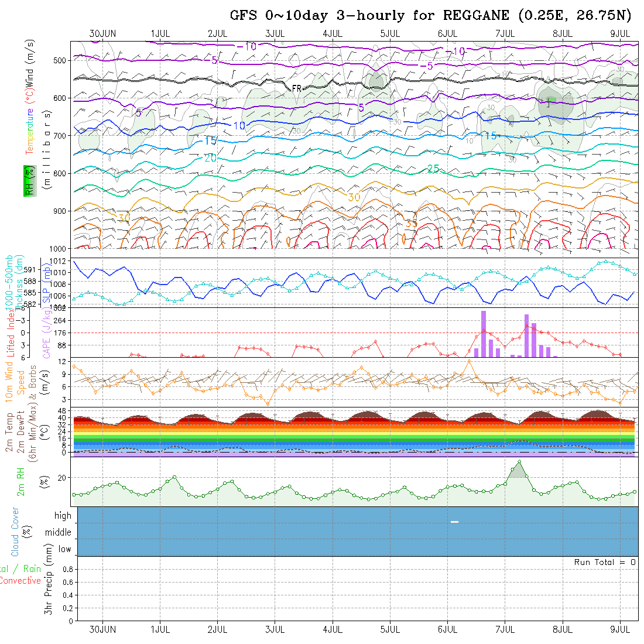Click the tallest purple CAPE bar
644x644 pixels.
tap(484, 334)
